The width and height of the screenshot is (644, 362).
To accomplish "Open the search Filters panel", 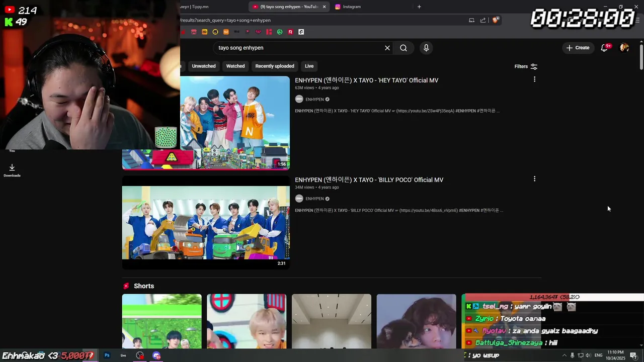I will point(526,66).
